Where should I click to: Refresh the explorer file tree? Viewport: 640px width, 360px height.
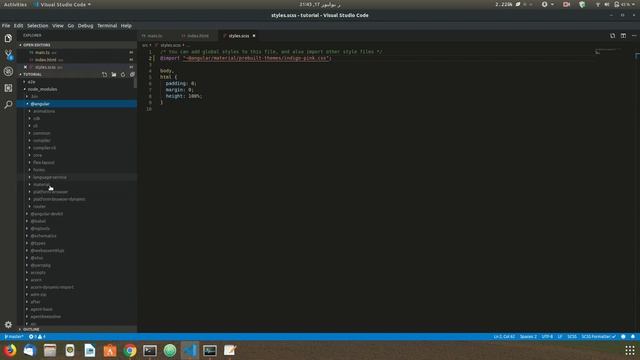click(123, 75)
